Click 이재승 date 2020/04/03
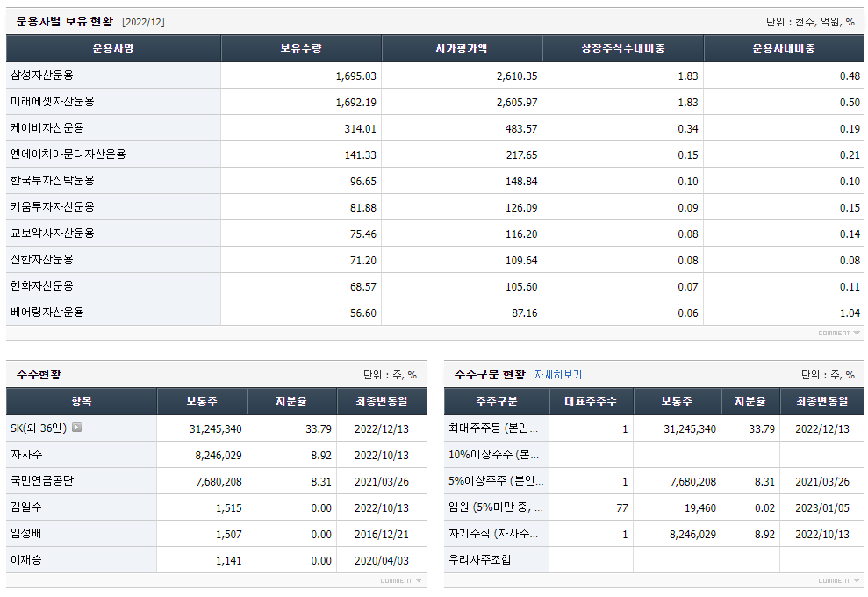 [382, 560]
